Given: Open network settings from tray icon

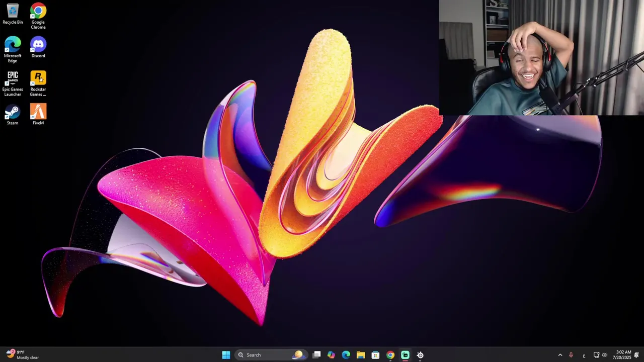Looking at the screenshot, I should pos(596,355).
